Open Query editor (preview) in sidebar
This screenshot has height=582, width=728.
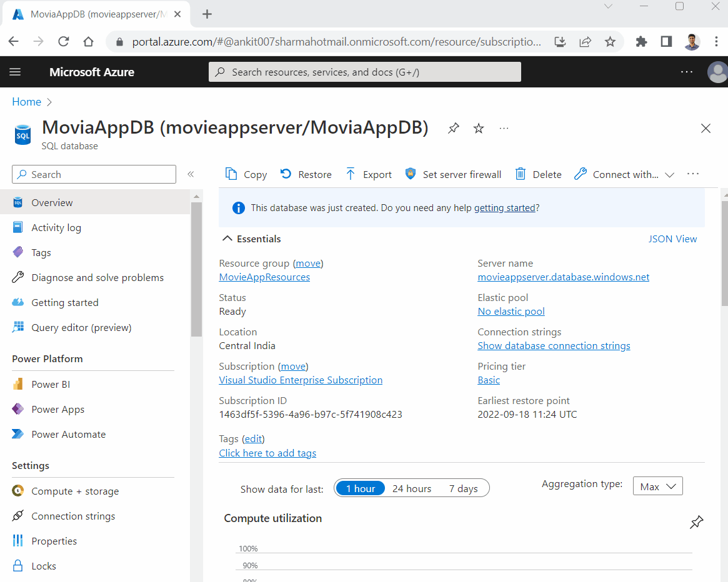point(81,327)
